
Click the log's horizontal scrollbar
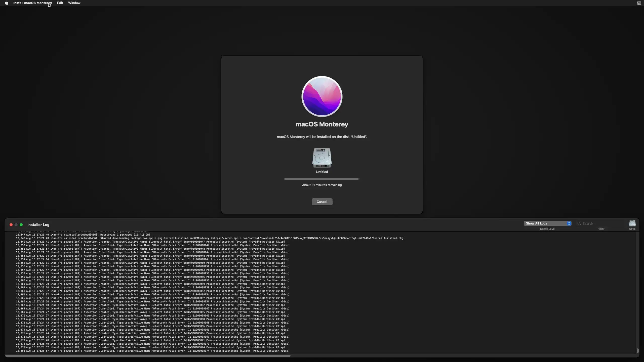148,356
